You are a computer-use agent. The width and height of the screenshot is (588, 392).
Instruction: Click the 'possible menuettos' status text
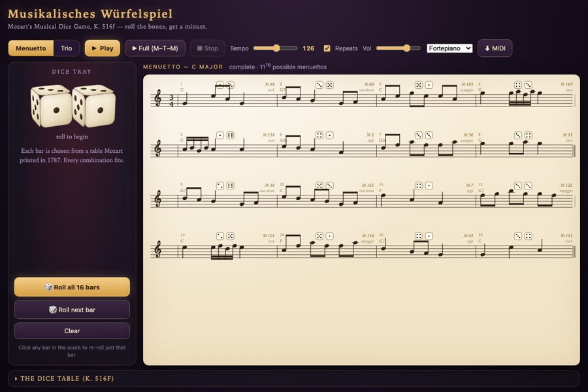(299, 67)
